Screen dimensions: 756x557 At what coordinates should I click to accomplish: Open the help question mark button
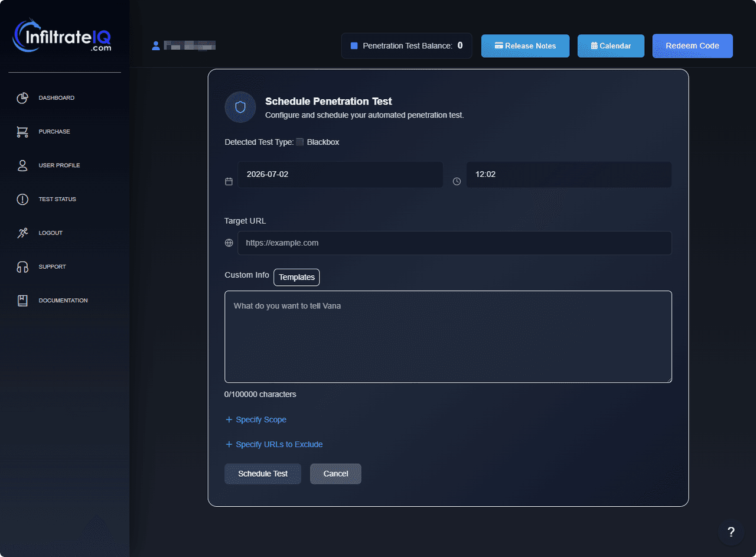coord(731,532)
